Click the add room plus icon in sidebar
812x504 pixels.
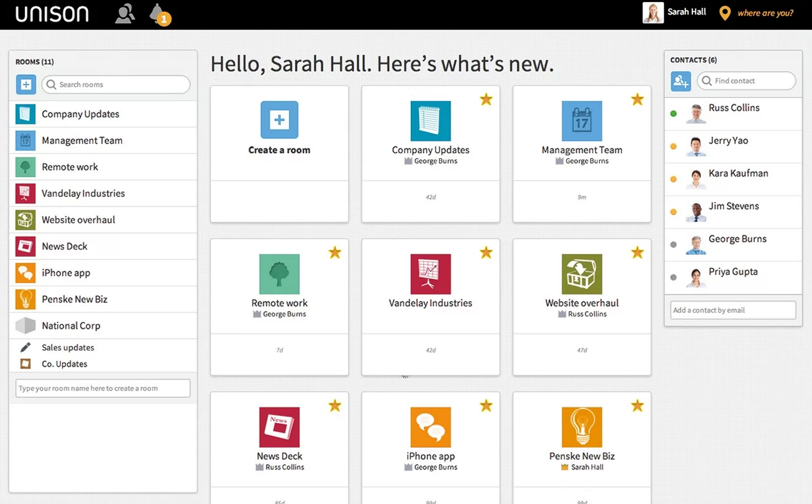click(26, 84)
